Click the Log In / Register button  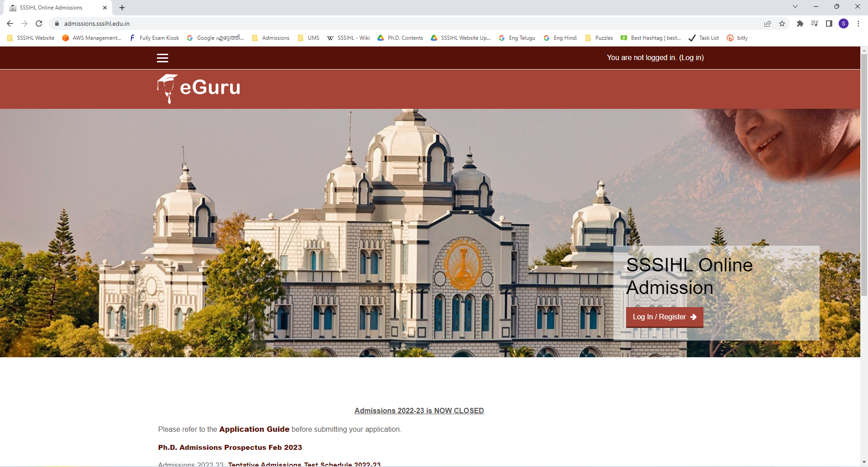(665, 317)
